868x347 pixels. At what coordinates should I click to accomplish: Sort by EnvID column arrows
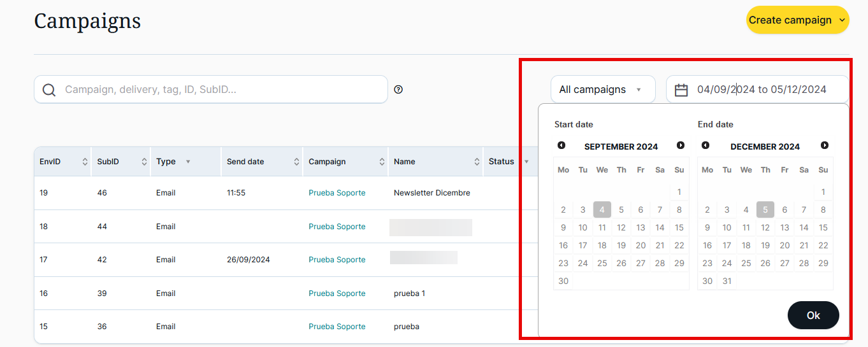(x=85, y=162)
